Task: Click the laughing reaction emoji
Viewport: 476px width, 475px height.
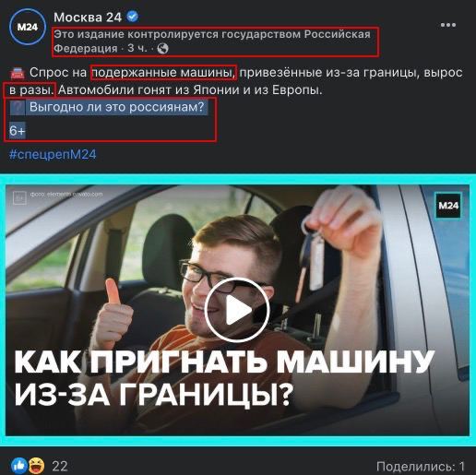Action: (36, 466)
